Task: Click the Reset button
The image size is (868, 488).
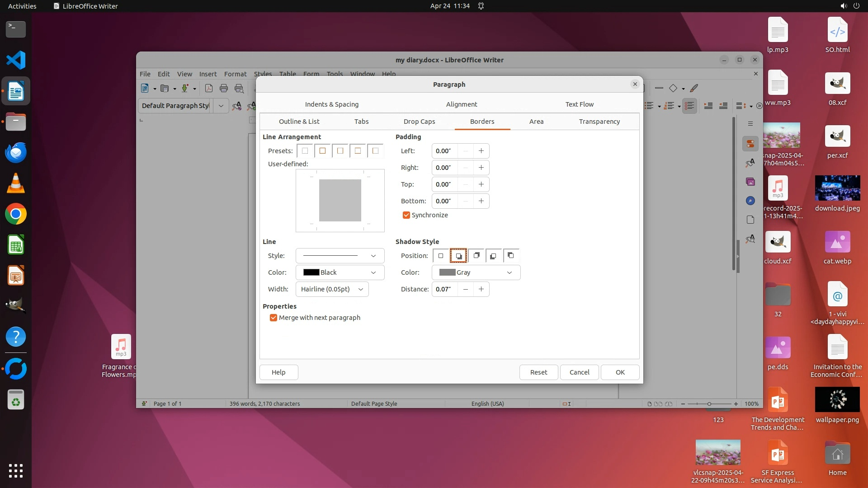Action: point(538,372)
